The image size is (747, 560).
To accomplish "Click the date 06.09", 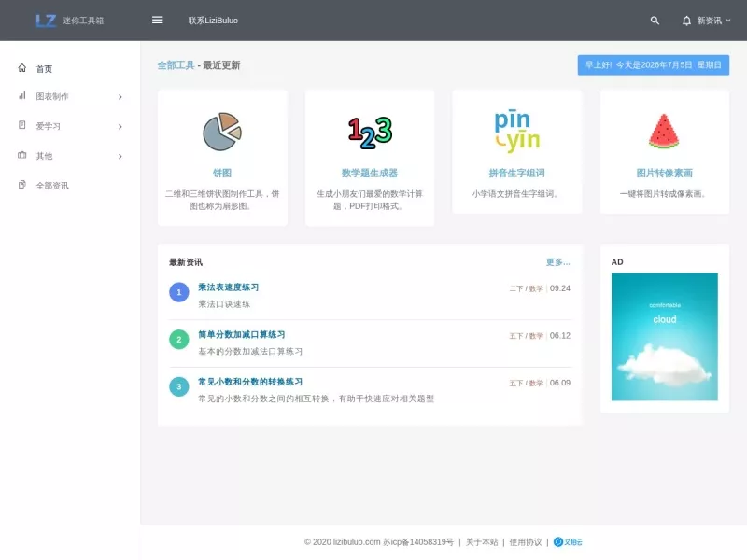I will [559, 383].
